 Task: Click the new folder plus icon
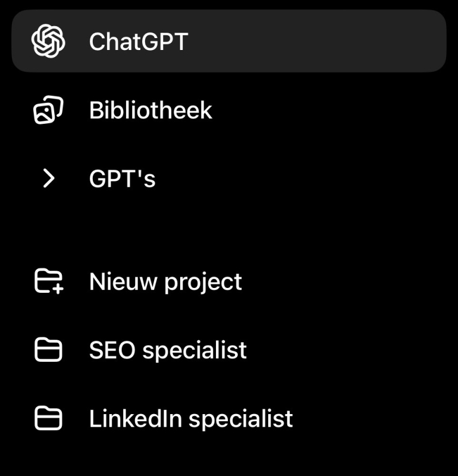click(x=49, y=281)
